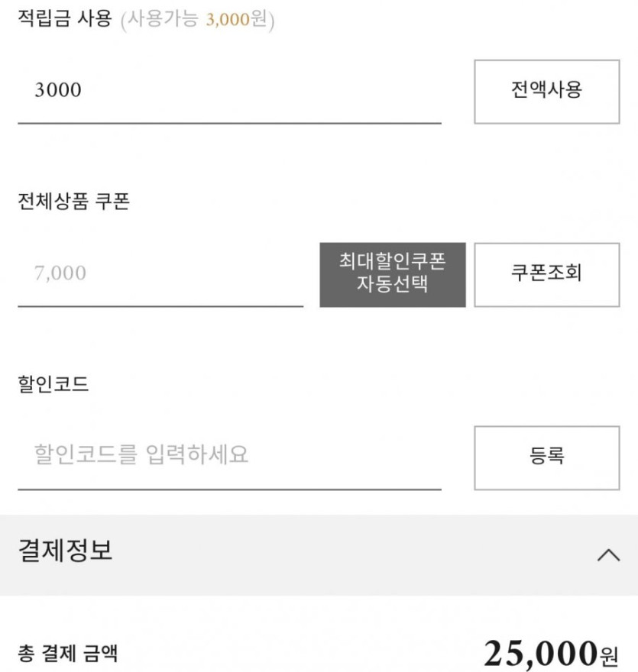The image size is (638, 672).
Task: Click the underline beneath the 적립금 field
Action: click(229, 122)
